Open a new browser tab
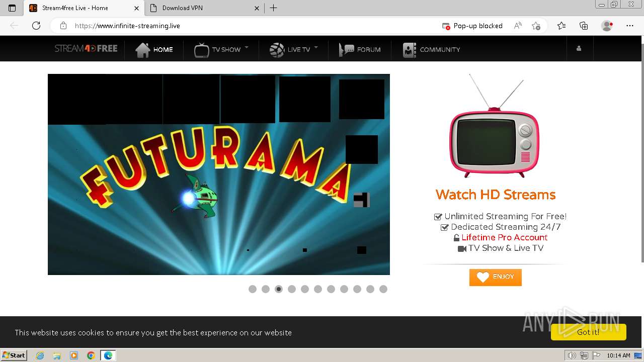Viewport: 644px width, 362px height. [x=274, y=8]
